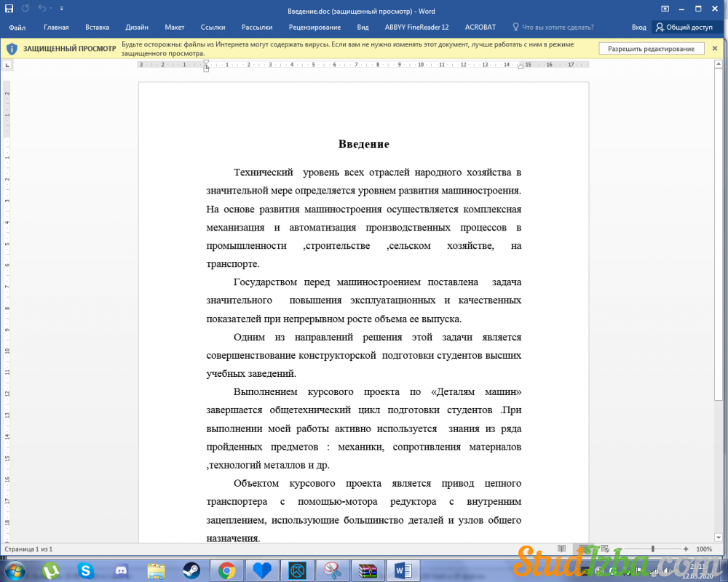Screen dimensions: 728x582
Task: Open Steam from the taskbar
Action: [x=191, y=570]
